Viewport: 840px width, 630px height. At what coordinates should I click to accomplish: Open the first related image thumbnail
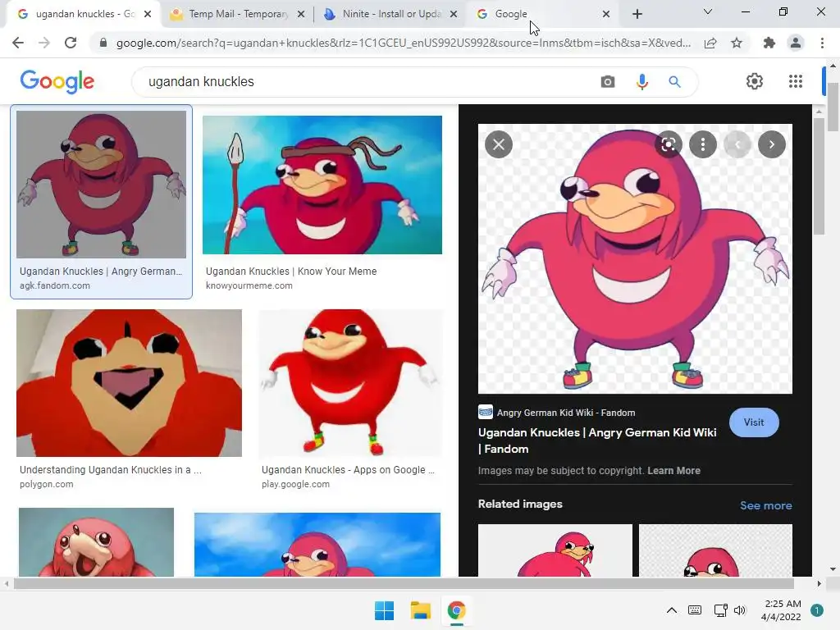(x=555, y=550)
